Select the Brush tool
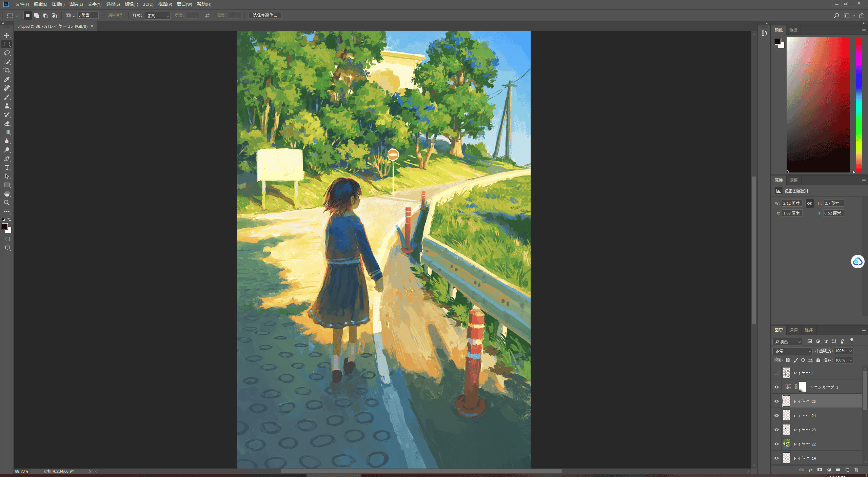The width and height of the screenshot is (868, 477). pos(7,97)
